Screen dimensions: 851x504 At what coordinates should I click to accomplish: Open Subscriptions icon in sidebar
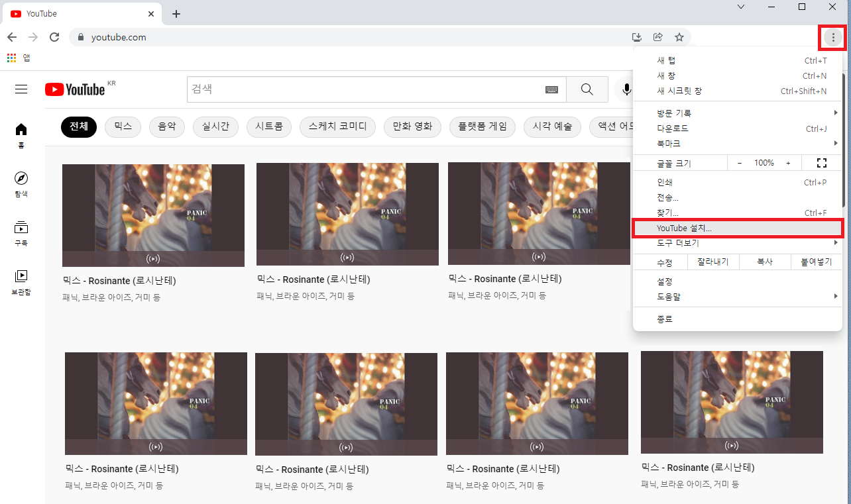coord(21,233)
